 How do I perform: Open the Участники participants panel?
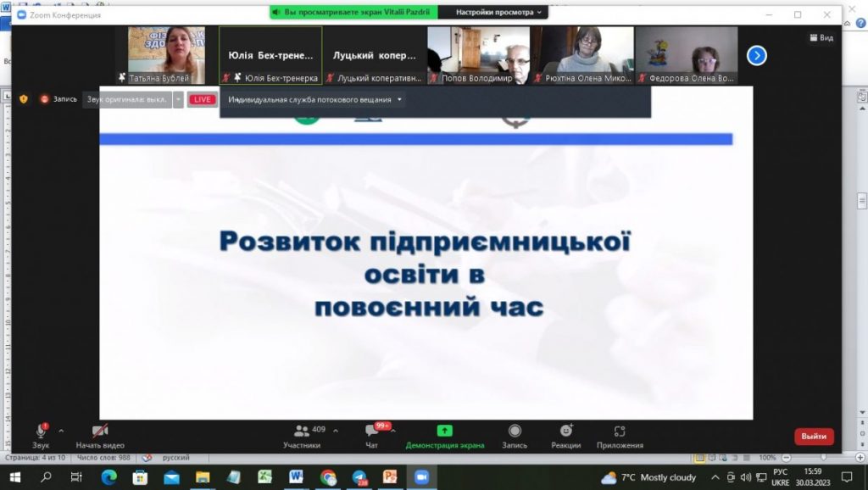pyautogui.click(x=301, y=432)
